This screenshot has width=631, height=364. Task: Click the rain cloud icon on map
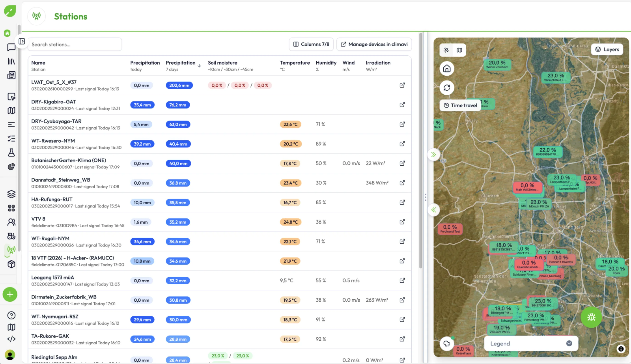point(447,344)
